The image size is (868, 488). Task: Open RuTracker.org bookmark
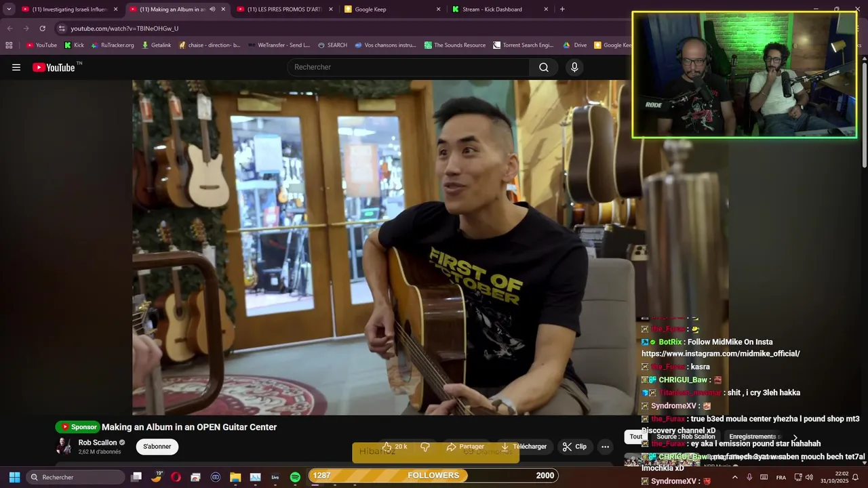(113, 45)
